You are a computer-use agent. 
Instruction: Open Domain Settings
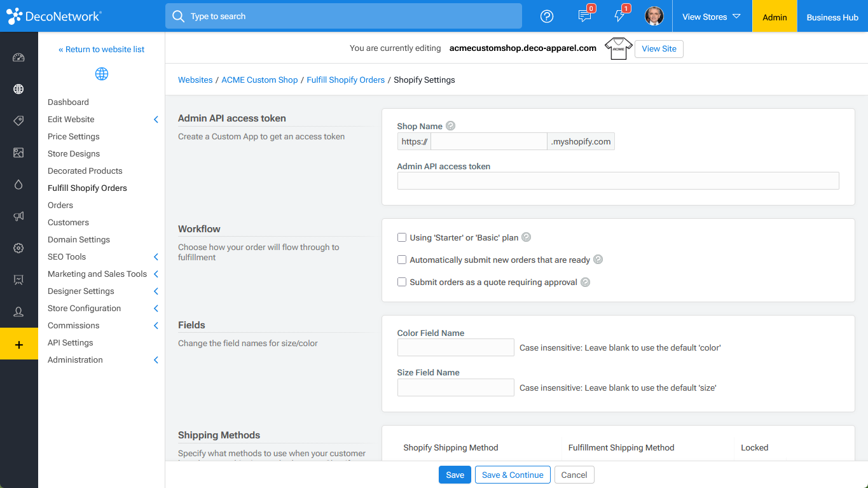click(x=79, y=239)
